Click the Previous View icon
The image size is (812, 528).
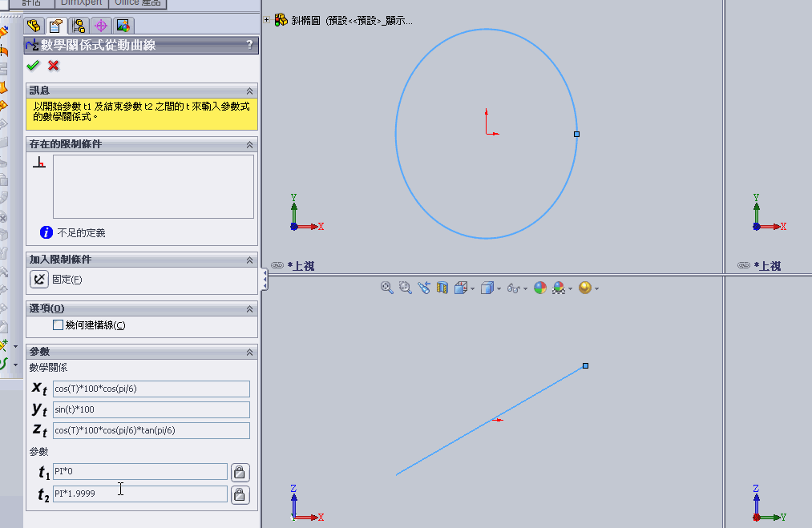click(x=424, y=288)
